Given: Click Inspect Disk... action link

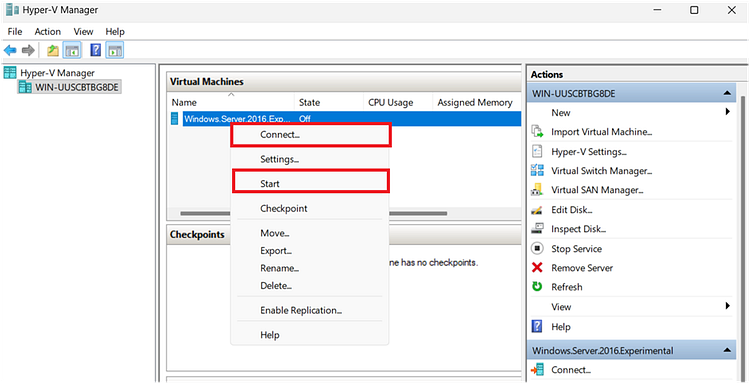Looking at the screenshot, I should (x=578, y=229).
